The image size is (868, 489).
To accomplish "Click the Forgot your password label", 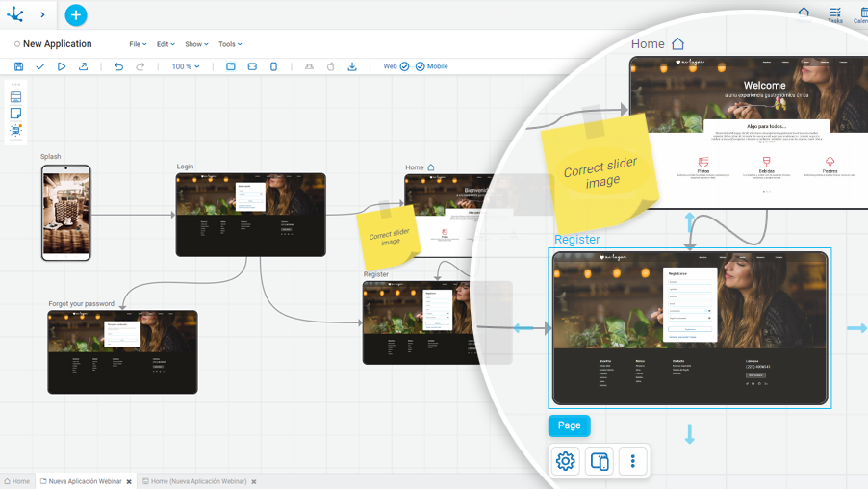I will pos(82,304).
